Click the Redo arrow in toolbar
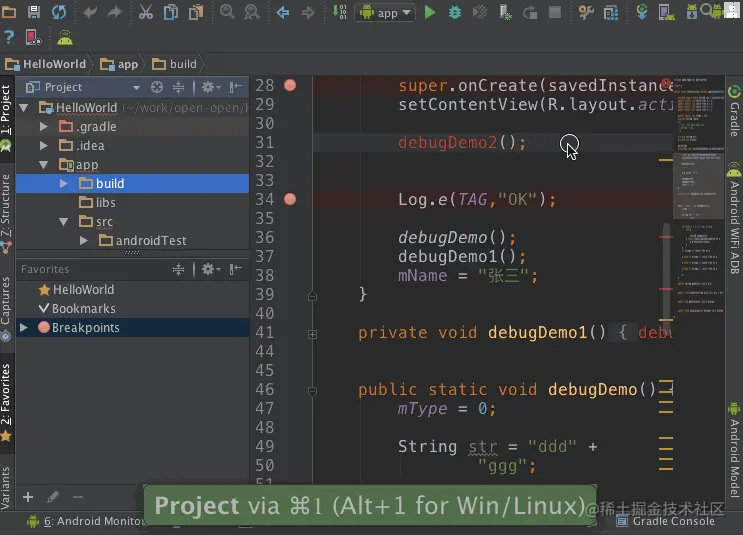Screen dimensions: 743x535 (x=114, y=12)
